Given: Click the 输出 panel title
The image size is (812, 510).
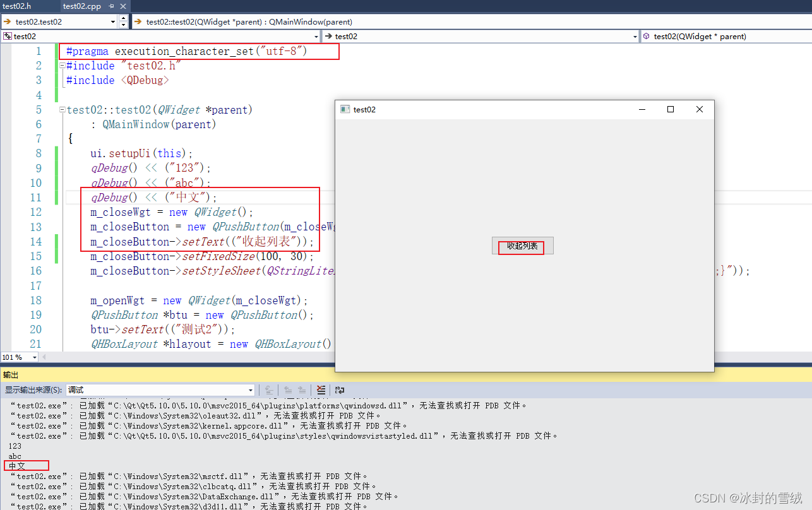Looking at the screenshot, I should [x=11, y=375].
